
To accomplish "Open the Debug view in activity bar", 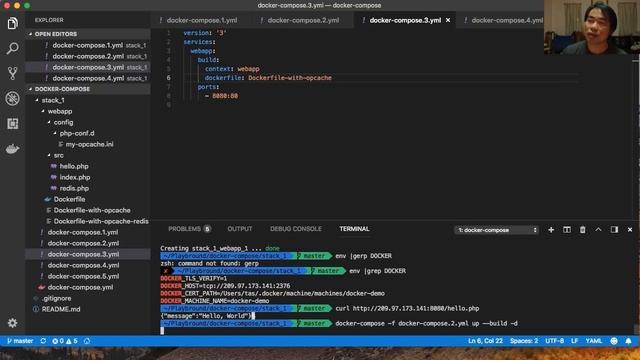I will (12, 98).
